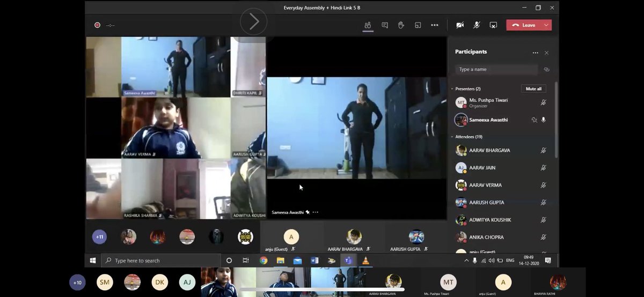Open the Mail app on taskbar

point(297,261)
